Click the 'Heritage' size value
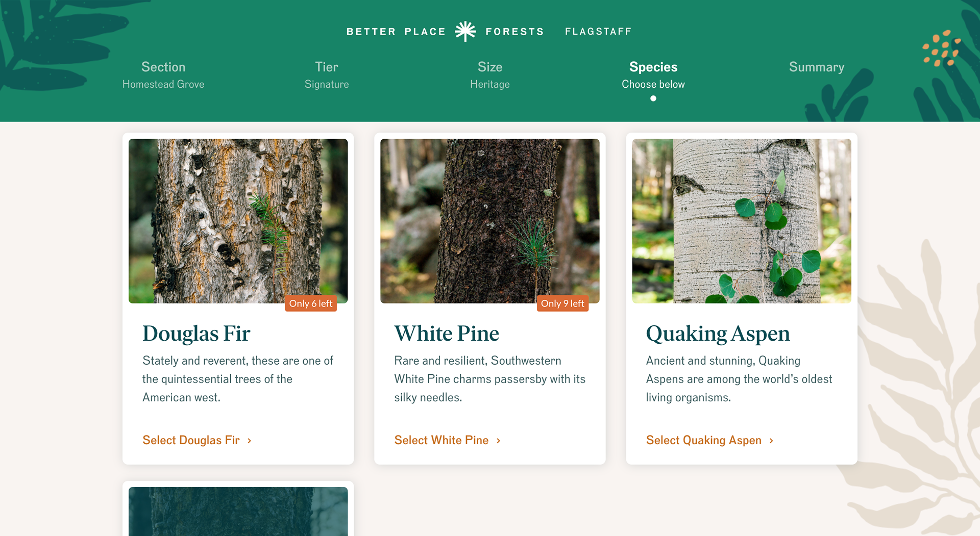980x536 pixels. point(490,84)
